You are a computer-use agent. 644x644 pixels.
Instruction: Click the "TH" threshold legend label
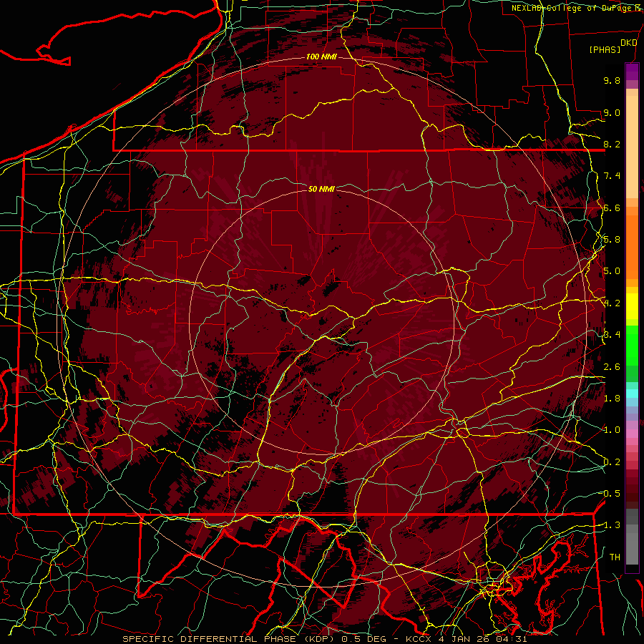pyautogui.click(x=615, y=557)
